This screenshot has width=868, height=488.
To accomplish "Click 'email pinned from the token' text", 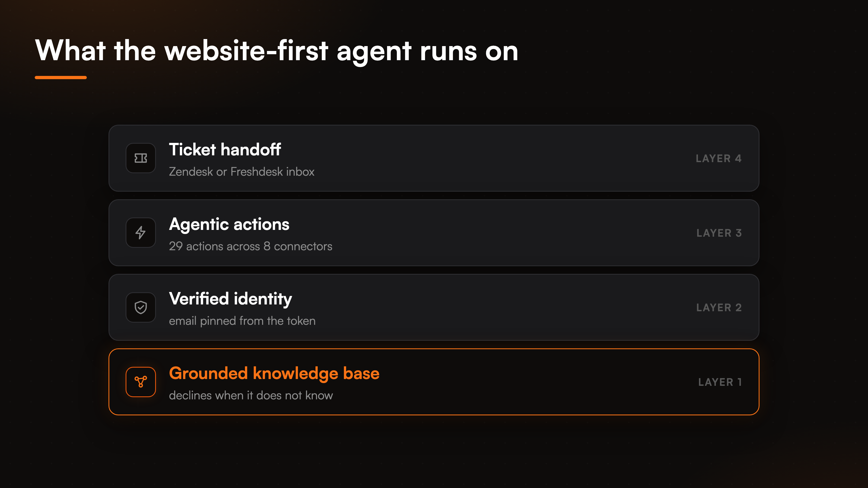I will pyautogui.click(x=242, y=321).
